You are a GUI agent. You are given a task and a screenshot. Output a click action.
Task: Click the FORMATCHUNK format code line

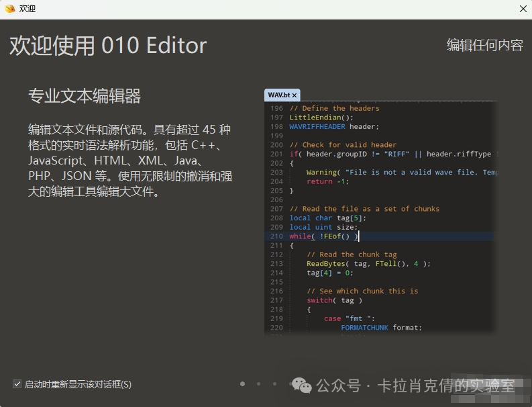pos(381,328)
